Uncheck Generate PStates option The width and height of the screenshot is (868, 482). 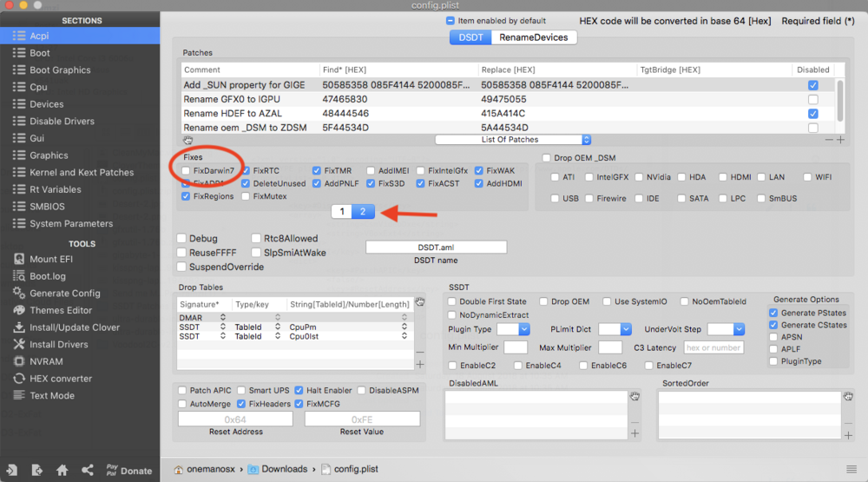(x=773, y=313)
